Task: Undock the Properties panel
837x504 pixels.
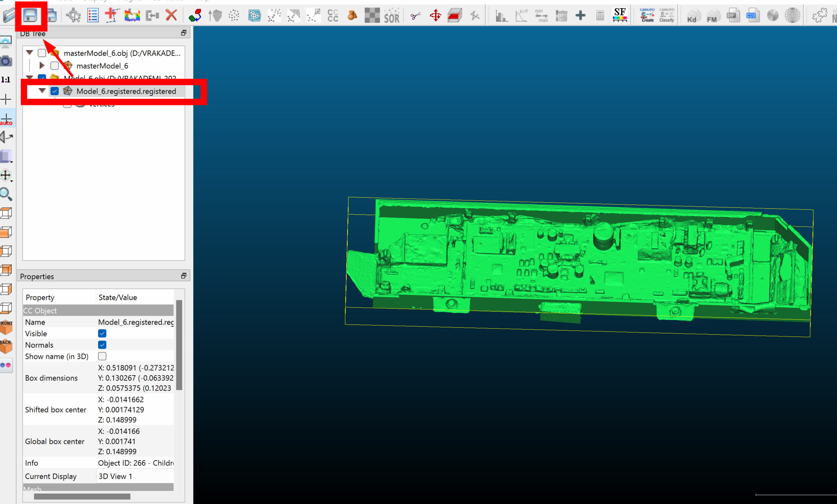Action: [x=184, y=276]
